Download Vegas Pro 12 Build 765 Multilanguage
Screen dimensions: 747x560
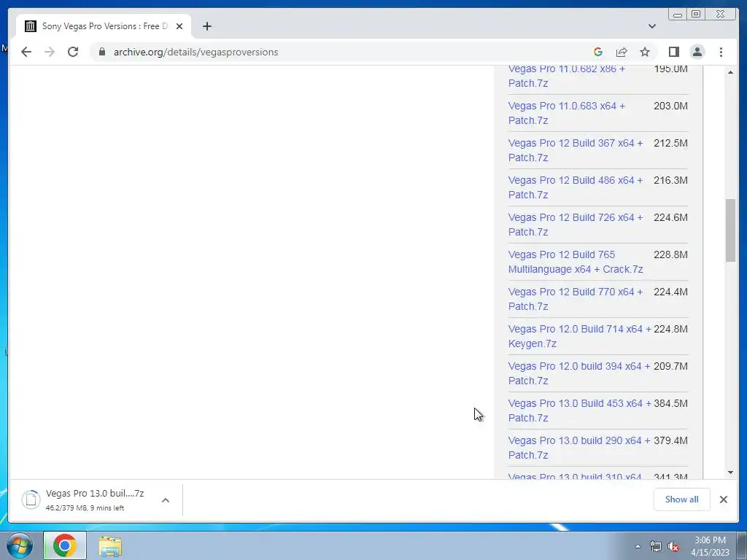[x=576, y=262]
